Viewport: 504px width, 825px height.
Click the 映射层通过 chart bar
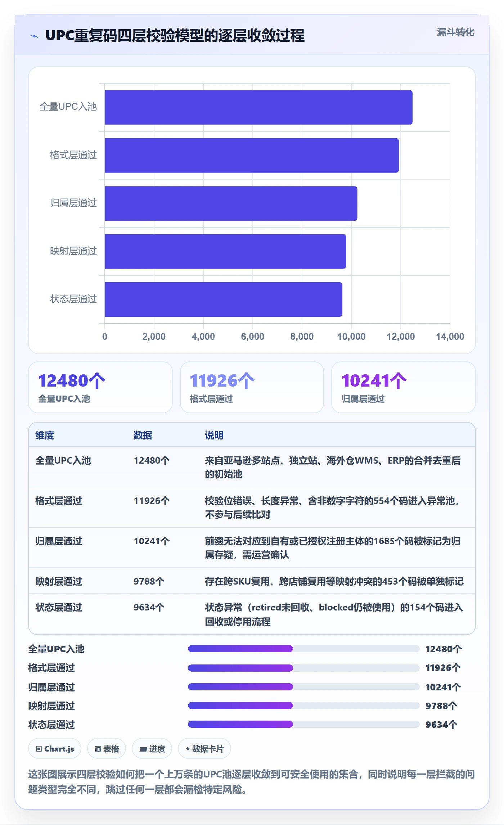[x=225, y=251]
